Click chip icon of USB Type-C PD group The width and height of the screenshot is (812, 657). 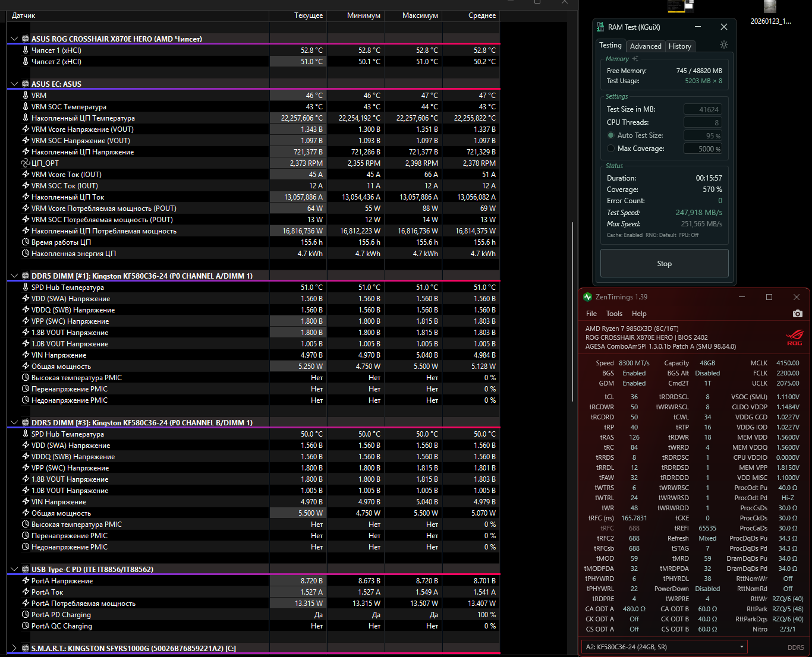pyautogui.click(x=26, y=570)
